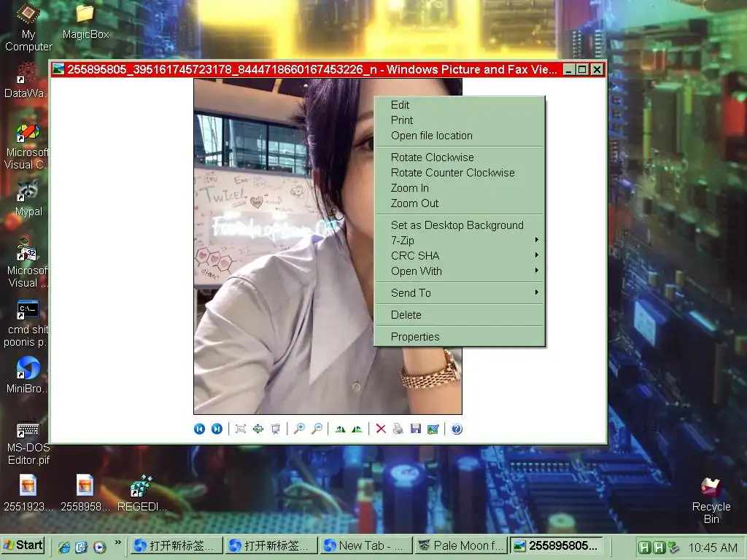Open the Start menu
Screen dimensions: 747x560
pos(23,545)
